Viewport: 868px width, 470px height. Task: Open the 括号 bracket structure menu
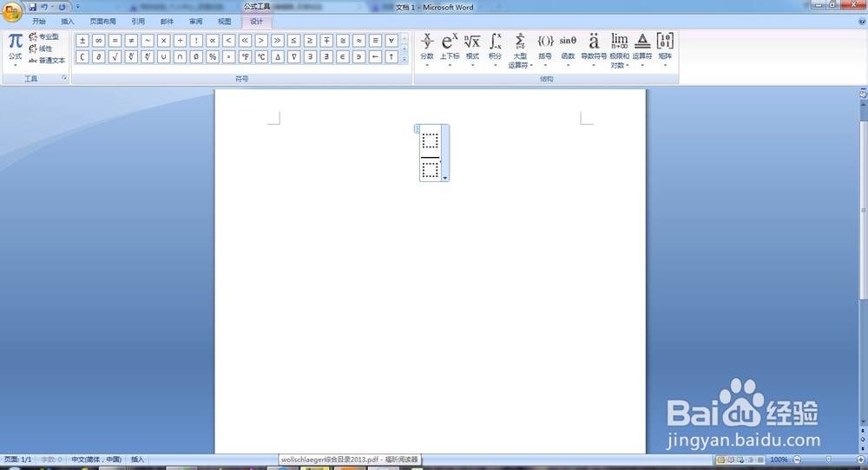click(x=545, y=49)
